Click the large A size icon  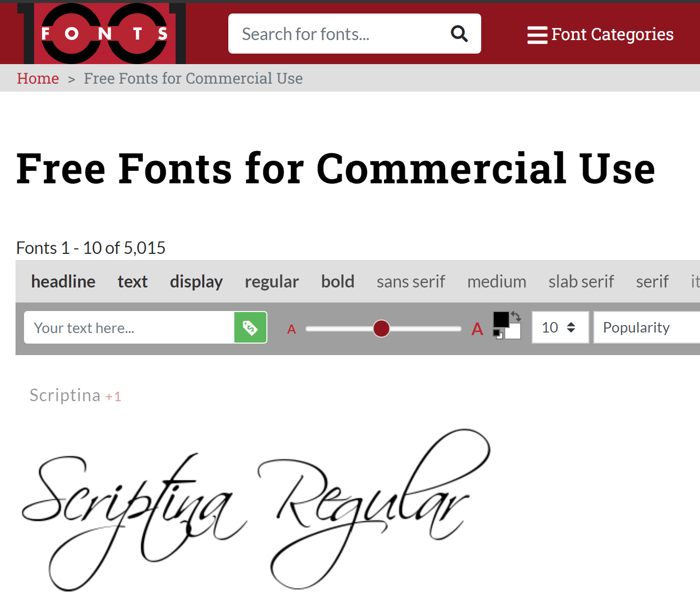[477, 329]
